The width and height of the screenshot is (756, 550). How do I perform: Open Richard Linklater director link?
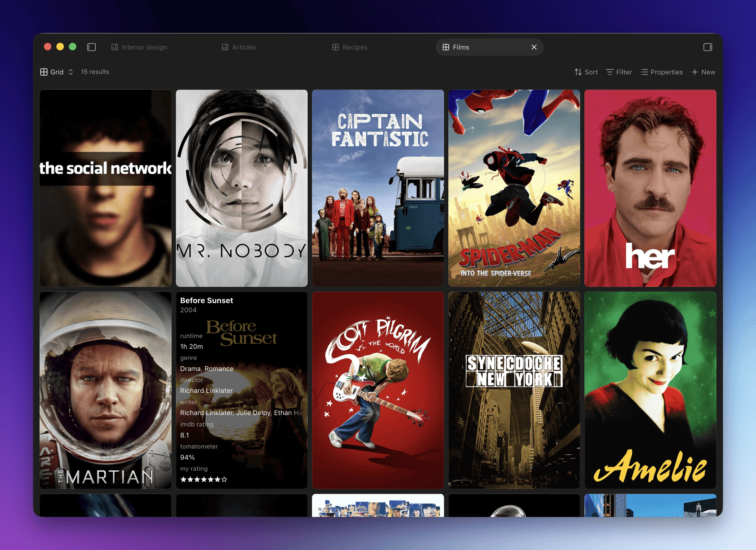coord(206,391)
